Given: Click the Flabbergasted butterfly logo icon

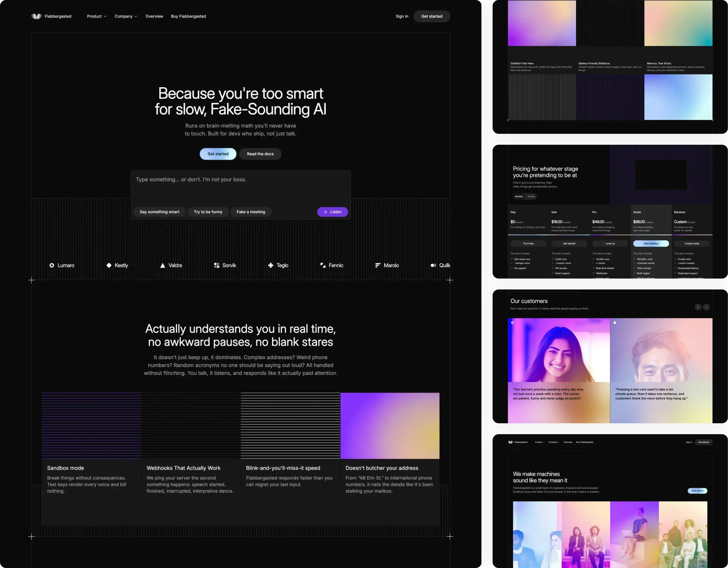Looking at the screenshot, I should click(x=36, y=16).
